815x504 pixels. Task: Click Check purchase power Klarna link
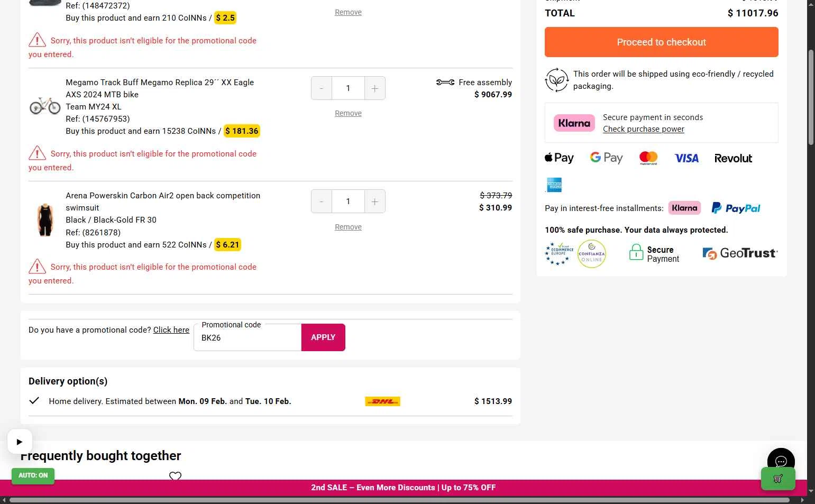tap(643, 129)
